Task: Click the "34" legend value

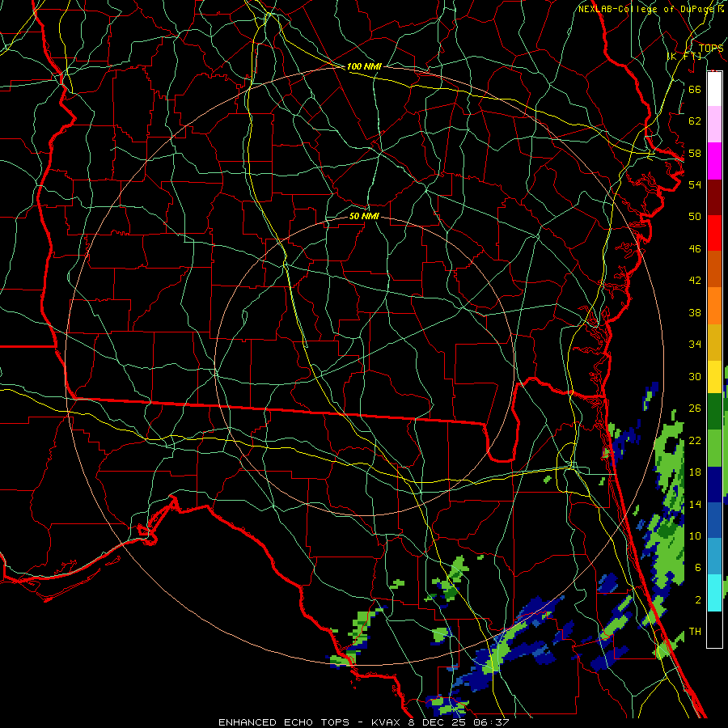Action: [695, 345]
